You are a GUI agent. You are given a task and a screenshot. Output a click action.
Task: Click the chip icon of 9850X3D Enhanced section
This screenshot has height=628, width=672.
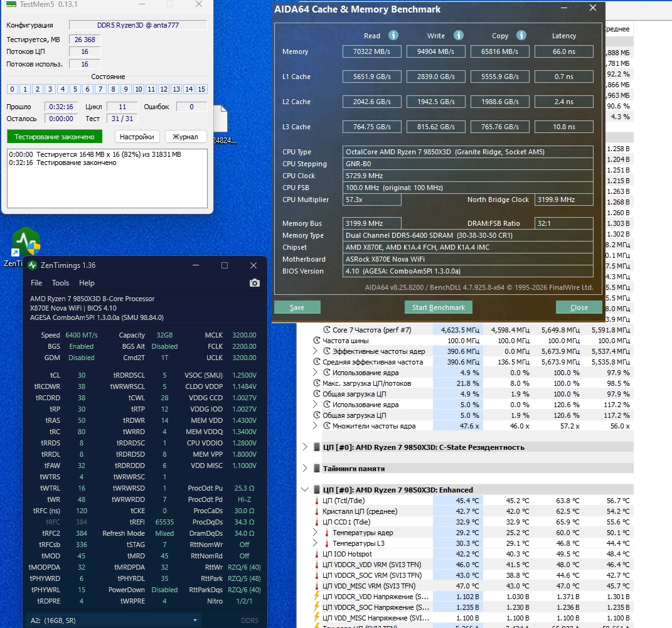tap(317, 489)
